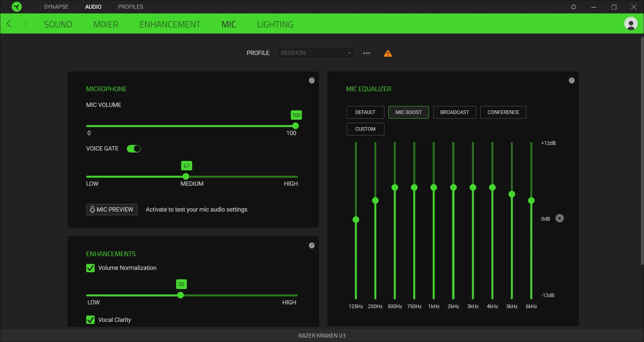This screenshot has width=644, height=342.
Task: Switch to the Sound tab
Action: tap(58, 24)
